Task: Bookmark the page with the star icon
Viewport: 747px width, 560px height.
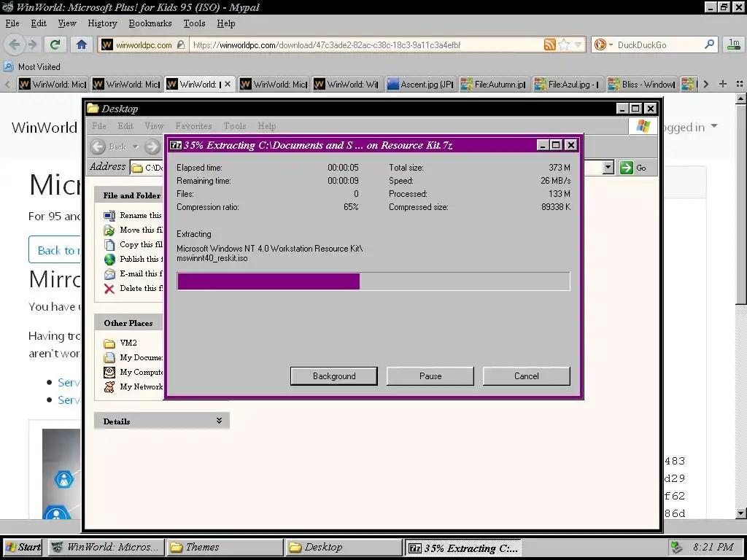Action: 564,44
